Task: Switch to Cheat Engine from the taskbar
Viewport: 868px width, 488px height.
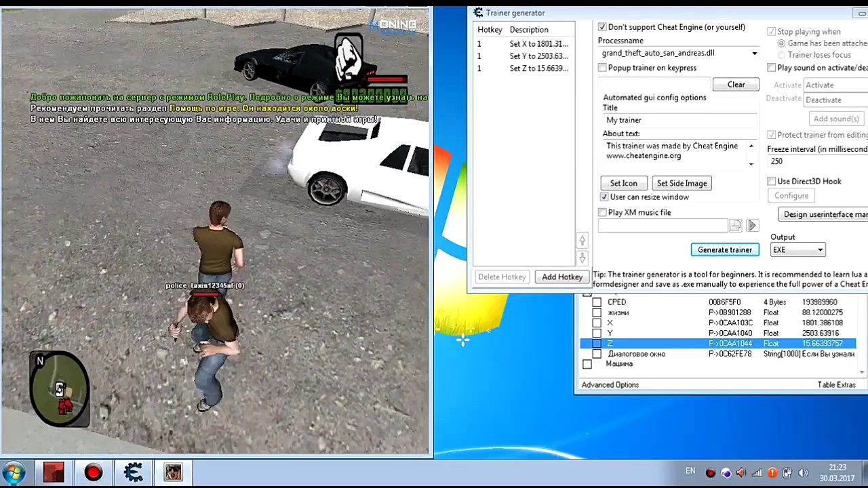Action: [133, 472]
